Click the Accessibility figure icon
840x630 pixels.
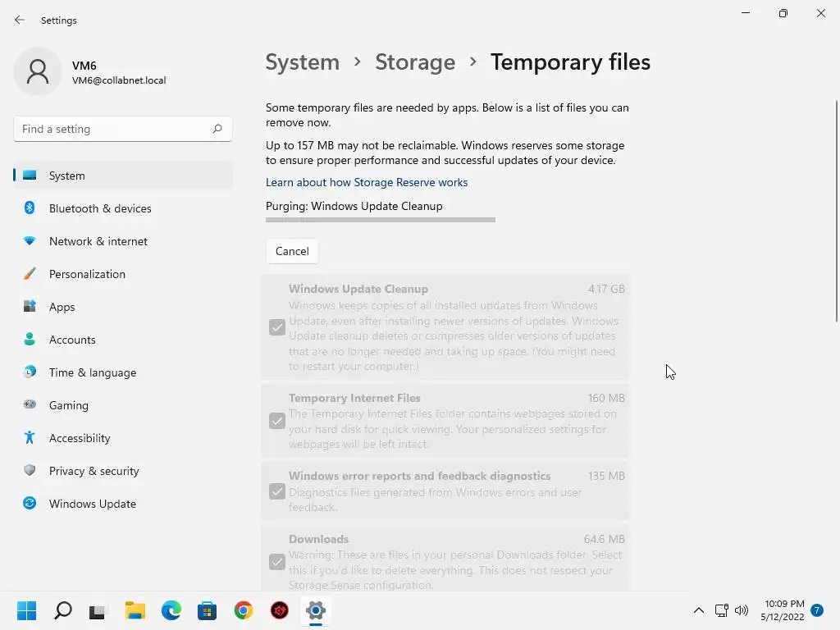(30, 438)
